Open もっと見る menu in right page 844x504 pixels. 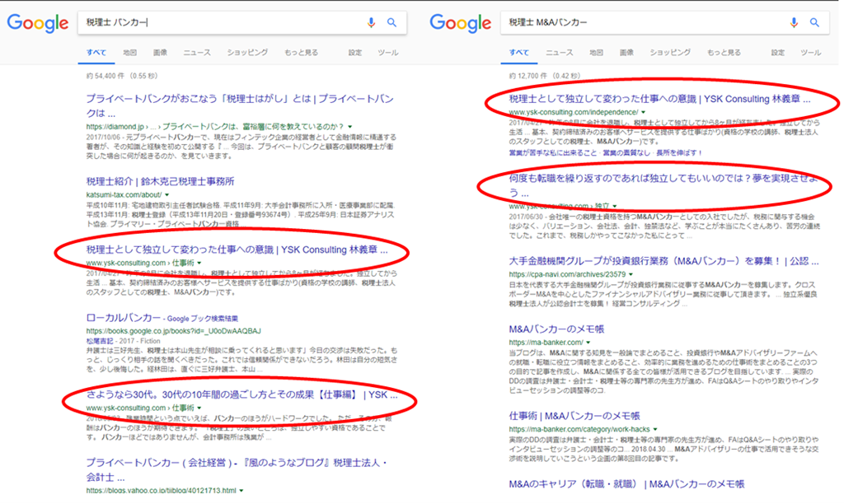[724, 52]
